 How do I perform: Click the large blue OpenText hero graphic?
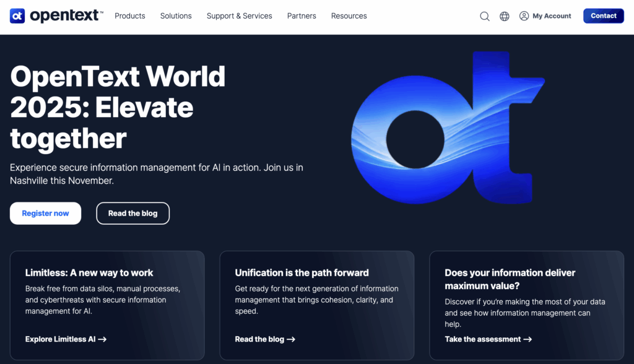pyautogui.click(x=448, y=128)
